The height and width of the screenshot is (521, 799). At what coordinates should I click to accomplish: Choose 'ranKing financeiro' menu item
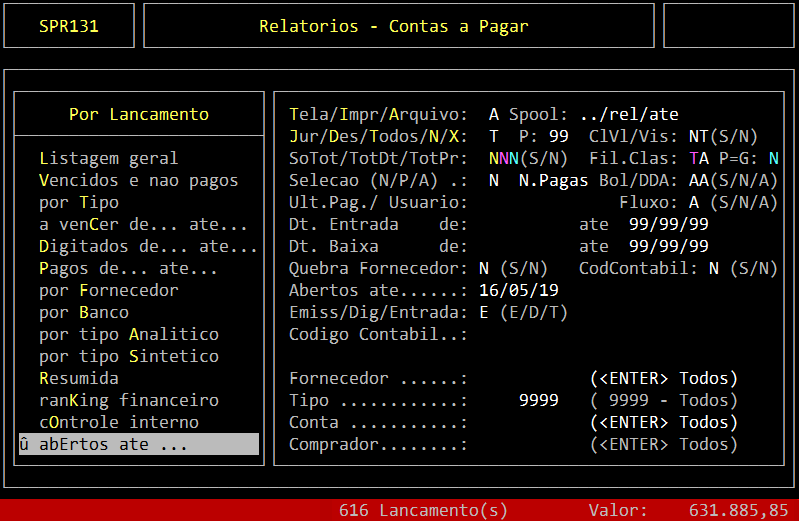pos(128,400)
